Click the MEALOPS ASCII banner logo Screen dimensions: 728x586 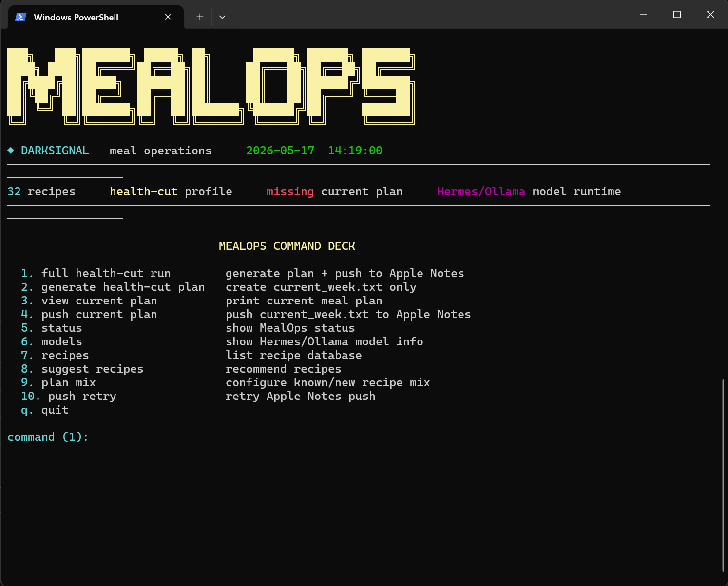coord(211,86)
